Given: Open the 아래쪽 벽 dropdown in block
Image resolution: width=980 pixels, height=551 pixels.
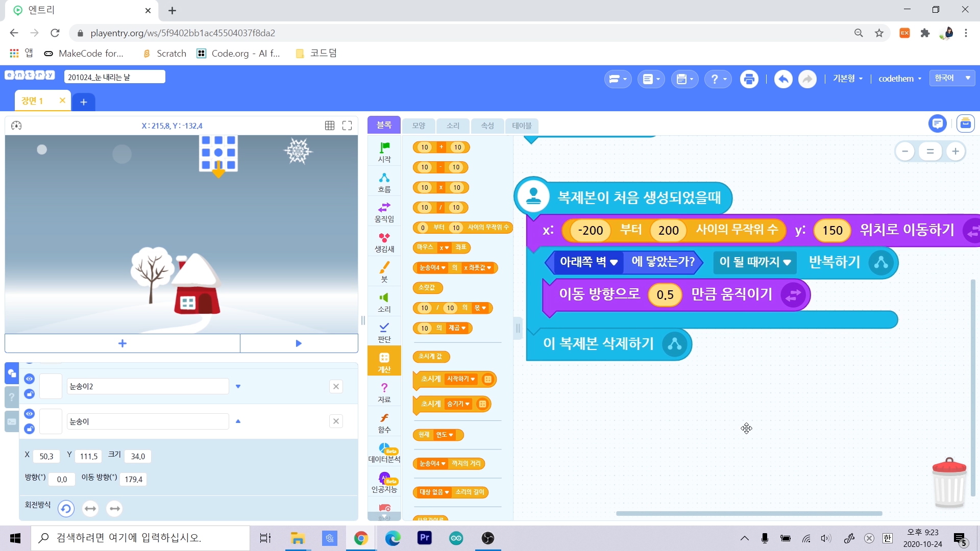Looking at the screenshot, I should point(614,262).
